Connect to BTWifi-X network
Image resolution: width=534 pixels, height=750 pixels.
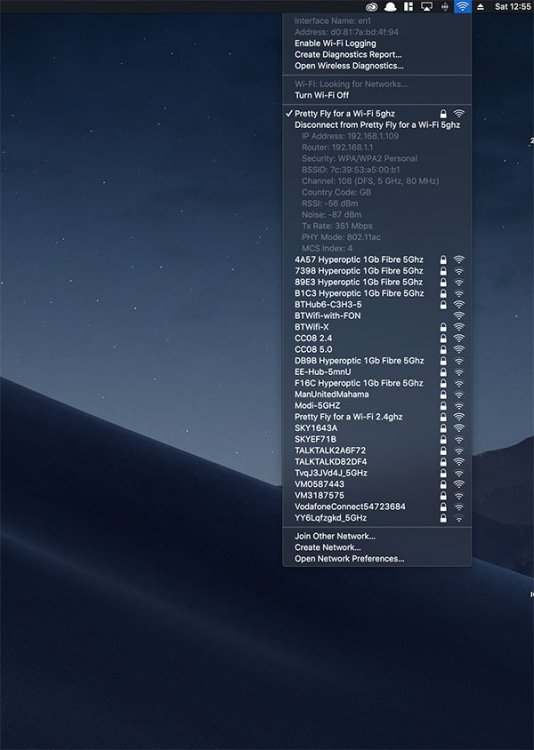coord(377,327)
